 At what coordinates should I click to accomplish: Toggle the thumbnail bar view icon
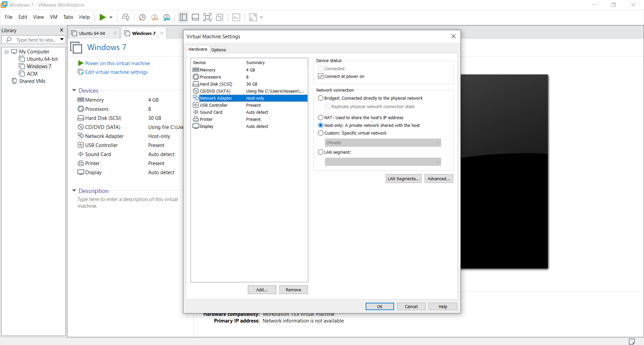195,17
